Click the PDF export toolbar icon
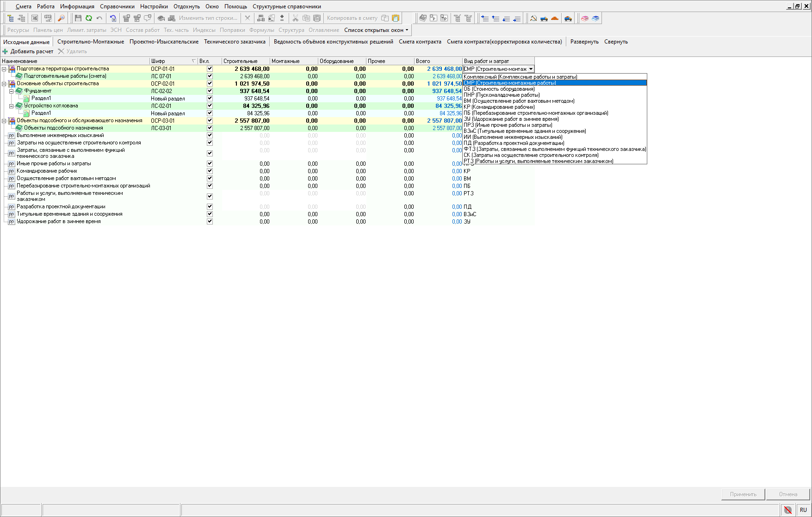The image size is (812, 517). click(48, 18)
